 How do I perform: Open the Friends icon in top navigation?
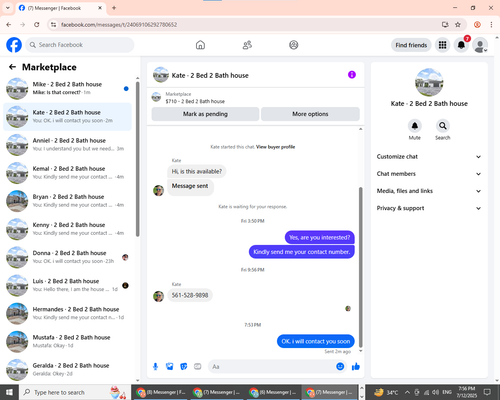point(247,45)
